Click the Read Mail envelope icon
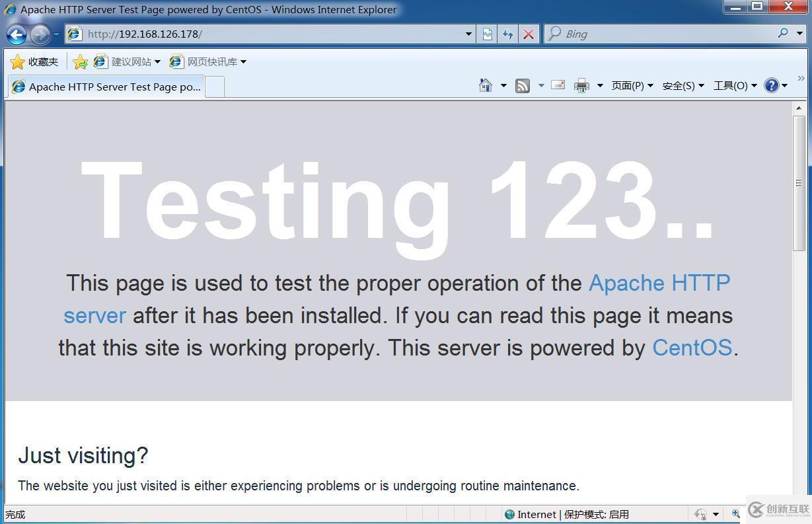 point(558,85)
